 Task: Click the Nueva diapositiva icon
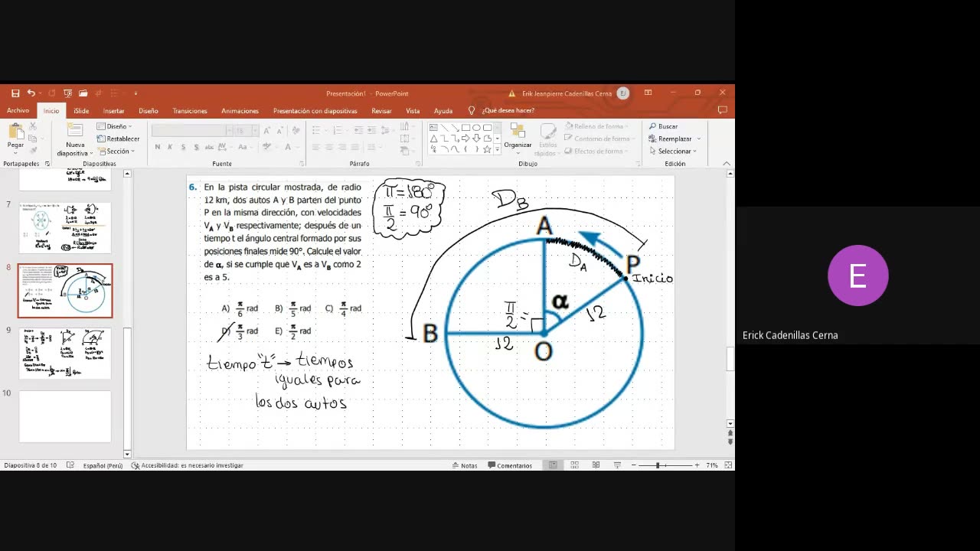click(x=75, y=130)
